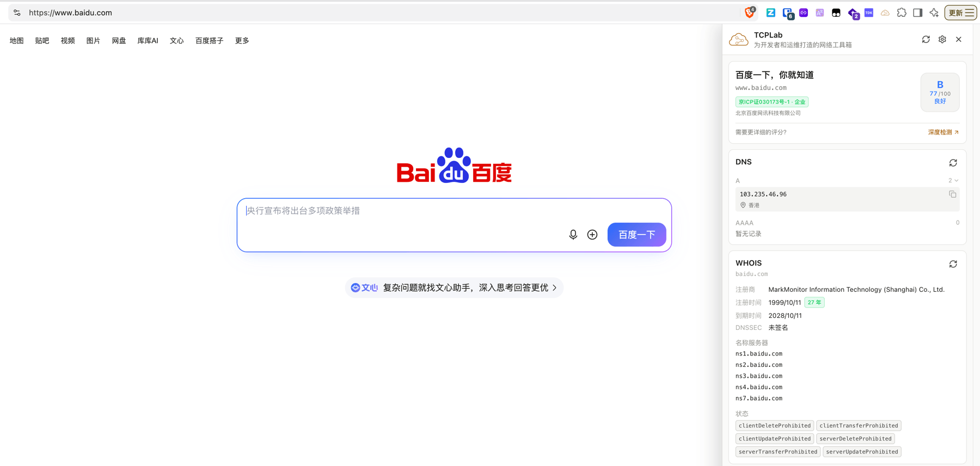Viewport: 980px width, 466px height.
Task: Open the 文心 assistant promo banner
Action: [454, 287]
